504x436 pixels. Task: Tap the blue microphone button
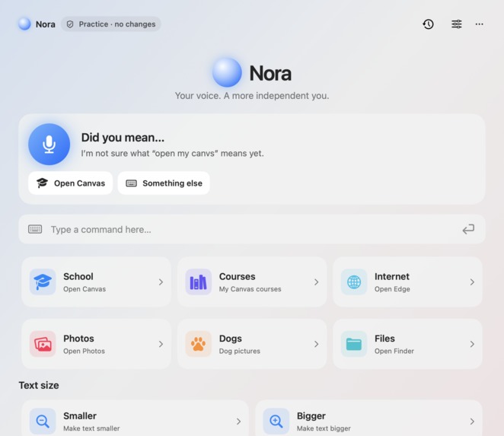tap(49, 145)
